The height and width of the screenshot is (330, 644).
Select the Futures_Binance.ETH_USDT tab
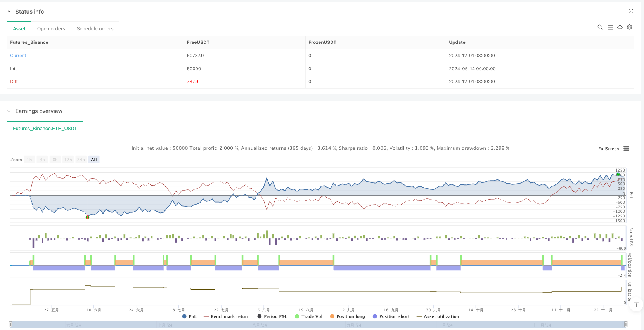45,129
